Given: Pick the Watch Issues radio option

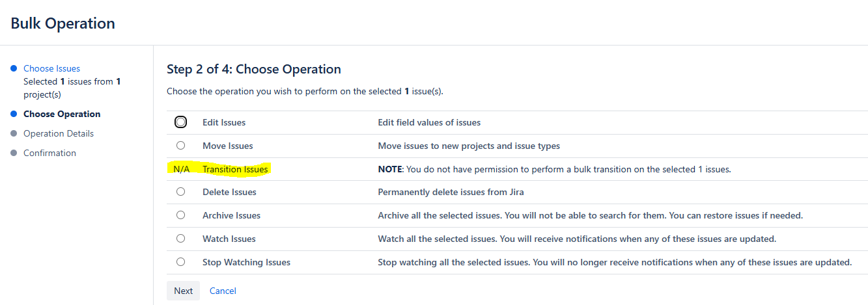Looking at the screenshot, I should (180, 239).
